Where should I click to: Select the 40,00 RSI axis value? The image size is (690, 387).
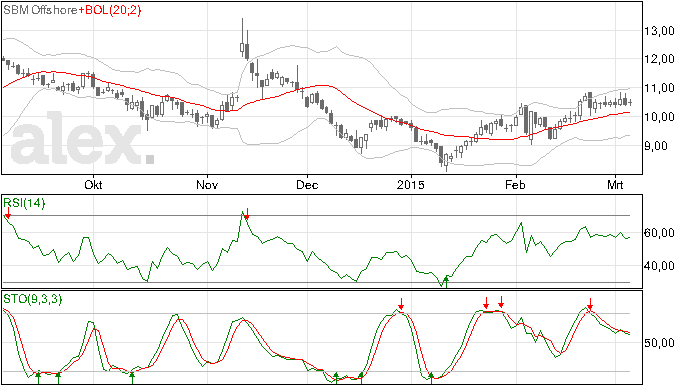(659, 266)
